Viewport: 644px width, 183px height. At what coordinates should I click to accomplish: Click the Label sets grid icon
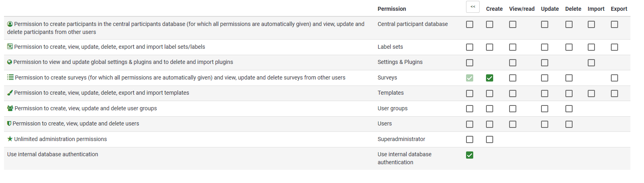pos(10,47)
